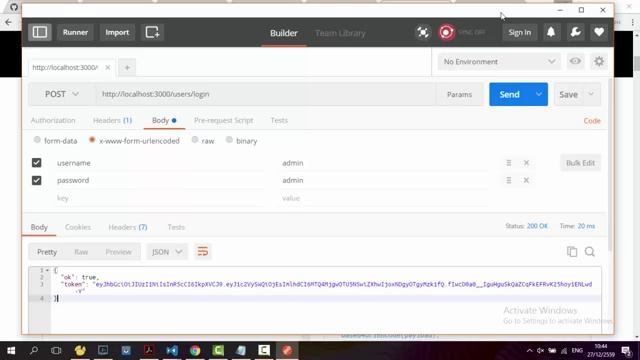Expand the Save button dropdown arrow

pos(591,94)
